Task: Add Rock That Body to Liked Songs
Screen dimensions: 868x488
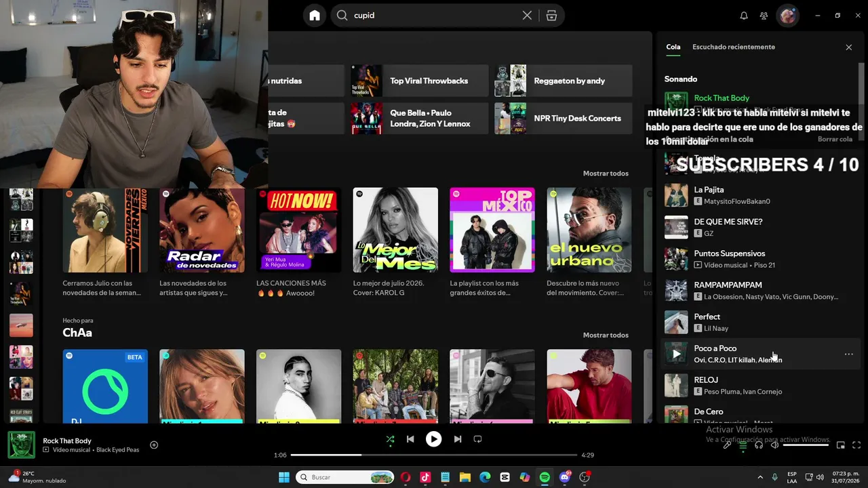Action: tap(154, 445)
